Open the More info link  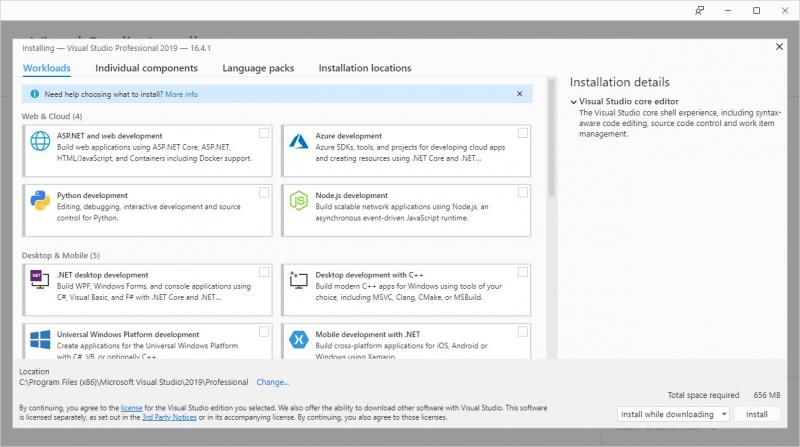182,94
